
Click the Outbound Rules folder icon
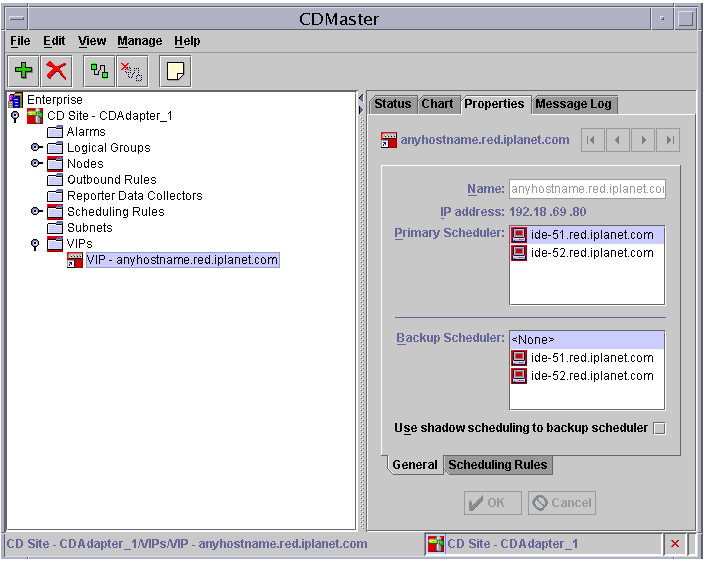pos(55,180)
